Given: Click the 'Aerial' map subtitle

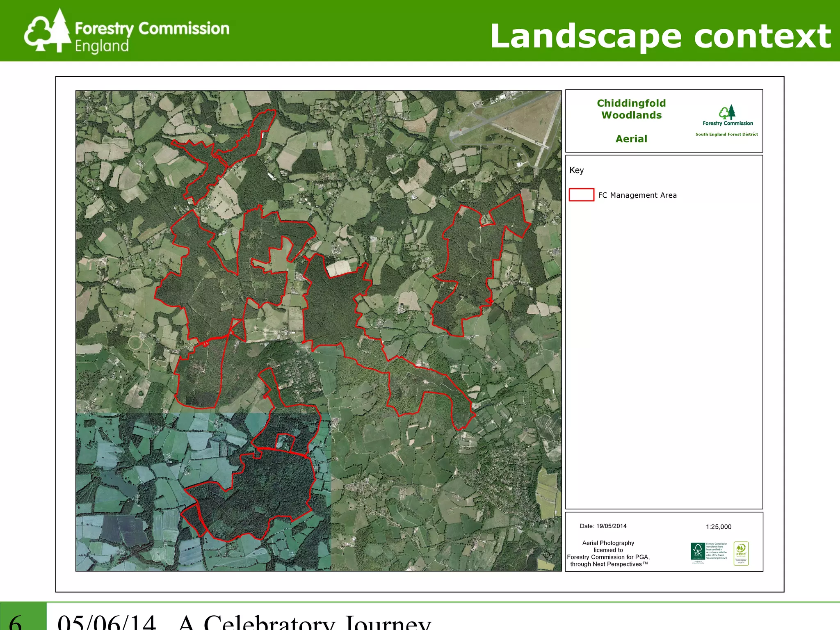Looking at the screenshot, I should point(631,139).
